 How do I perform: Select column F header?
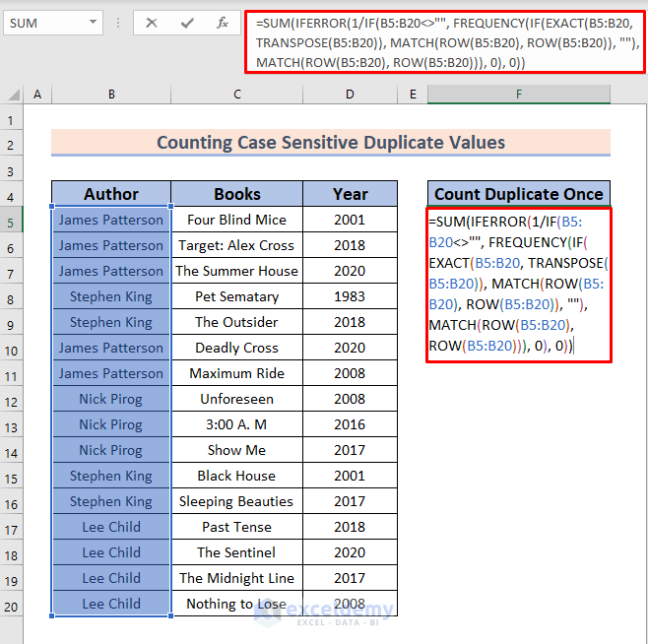pos(519,95)
